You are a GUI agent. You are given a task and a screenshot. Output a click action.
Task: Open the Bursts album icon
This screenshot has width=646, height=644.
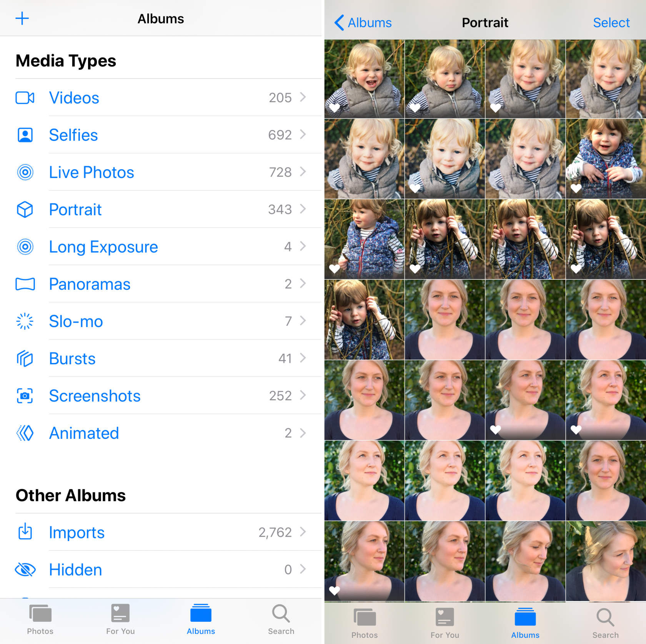25,359
